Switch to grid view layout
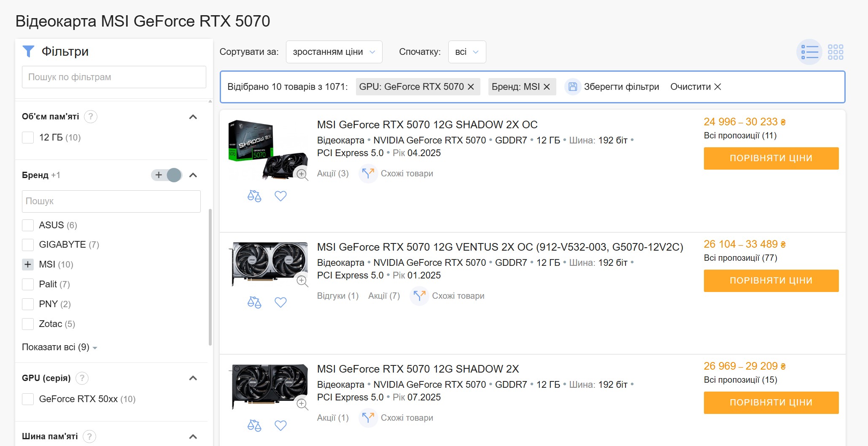Screen dimensions: 868x446 coord(836,52)
